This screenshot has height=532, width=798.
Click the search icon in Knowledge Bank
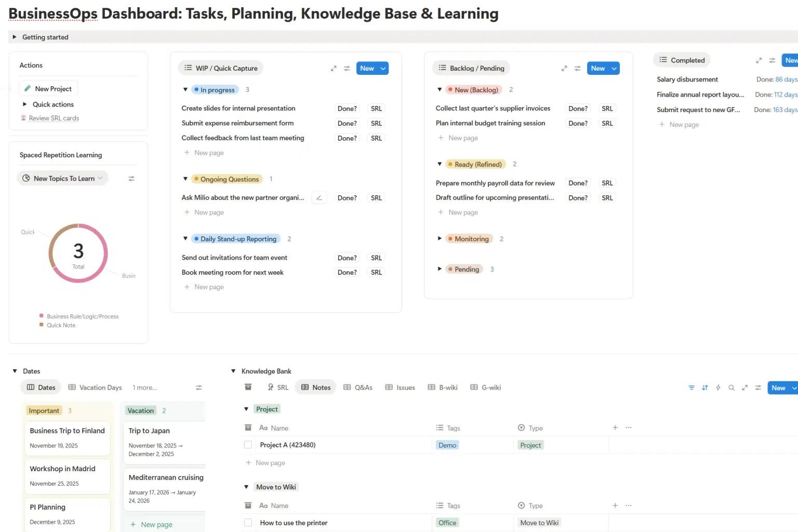731,388
